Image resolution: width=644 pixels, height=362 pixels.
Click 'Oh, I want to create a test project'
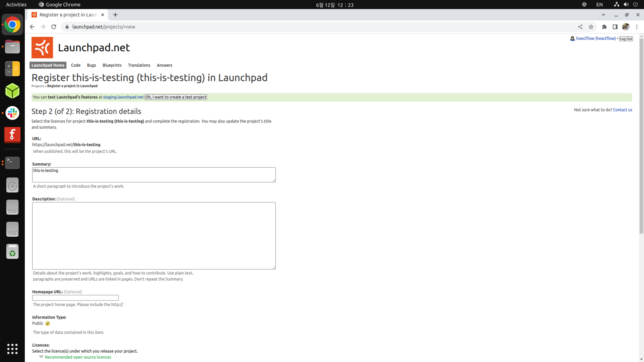click(175, 97)
